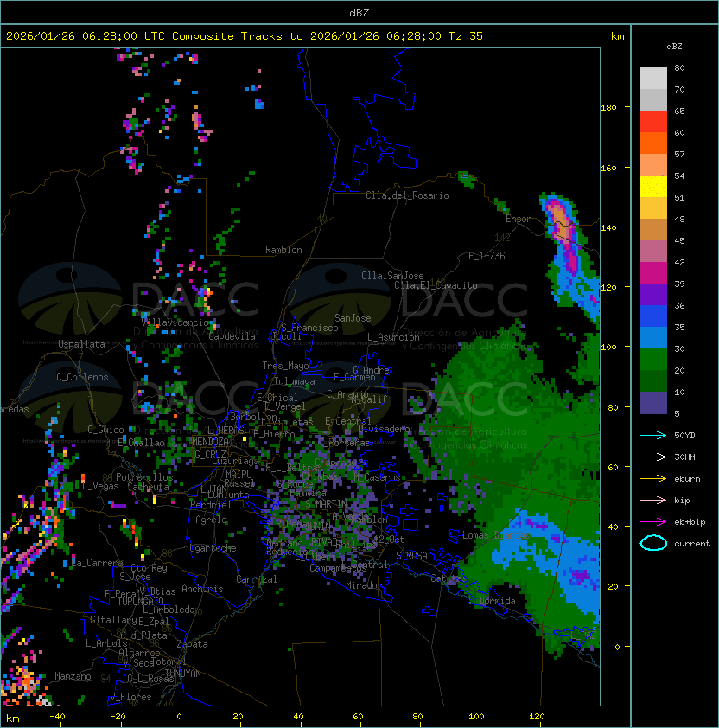Click the 120 tick on horizontal axis

(537, 717)
